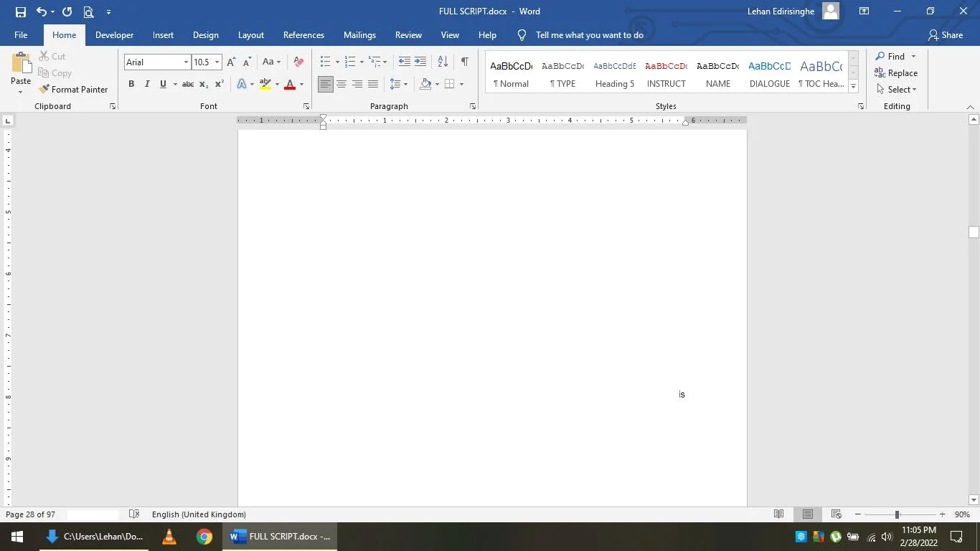Apply the Normal style

(x=511, y=72)
